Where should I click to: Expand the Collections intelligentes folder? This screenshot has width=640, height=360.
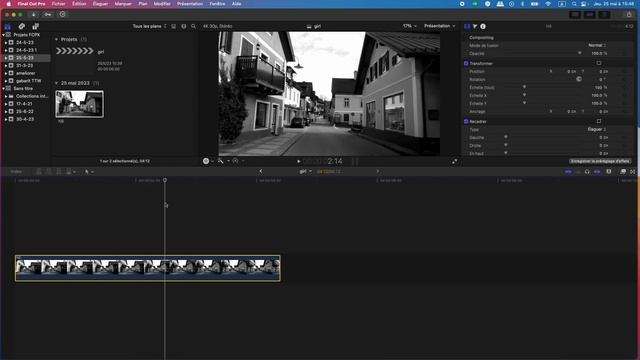coord(6,96)
